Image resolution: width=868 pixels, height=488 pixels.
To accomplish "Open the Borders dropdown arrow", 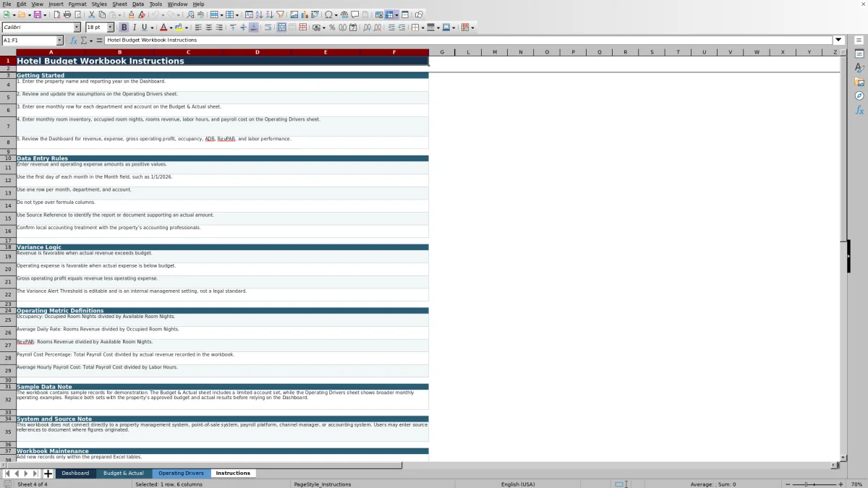I will (x=422, y=27).
